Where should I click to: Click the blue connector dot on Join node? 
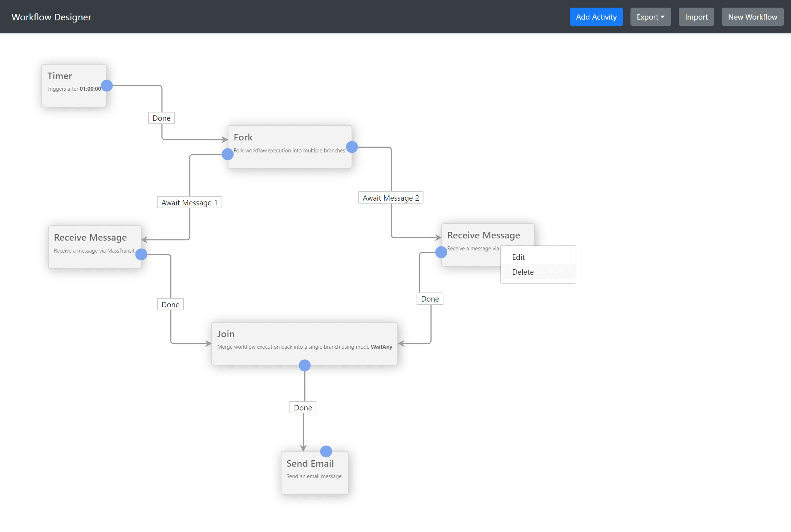tap(304, 365)
